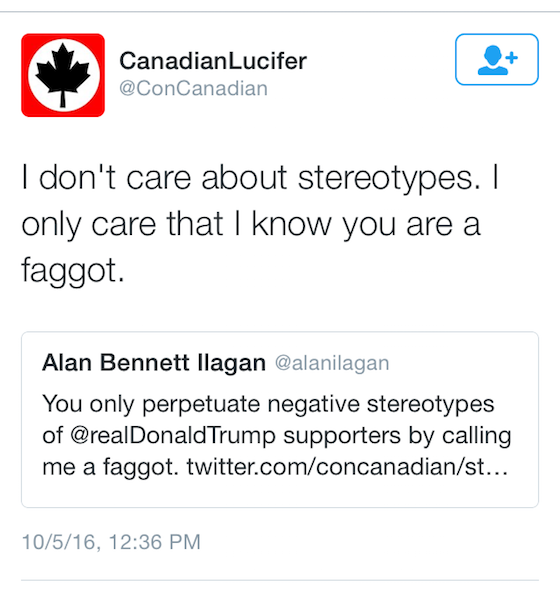Click the line "only care that I know"
This screenshot has width=560, height=592.
176,224
